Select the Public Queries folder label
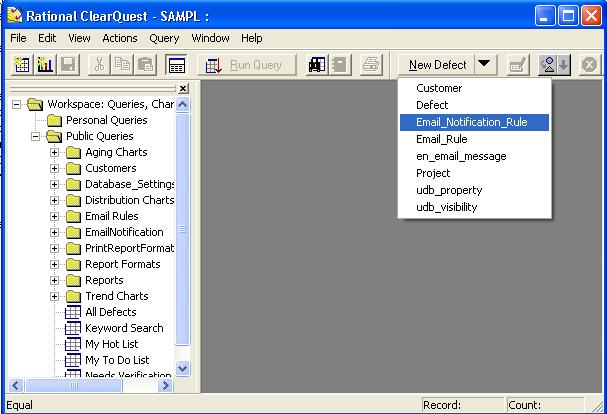Viewport: 607px width, 414px height. [x=99, y=136]
